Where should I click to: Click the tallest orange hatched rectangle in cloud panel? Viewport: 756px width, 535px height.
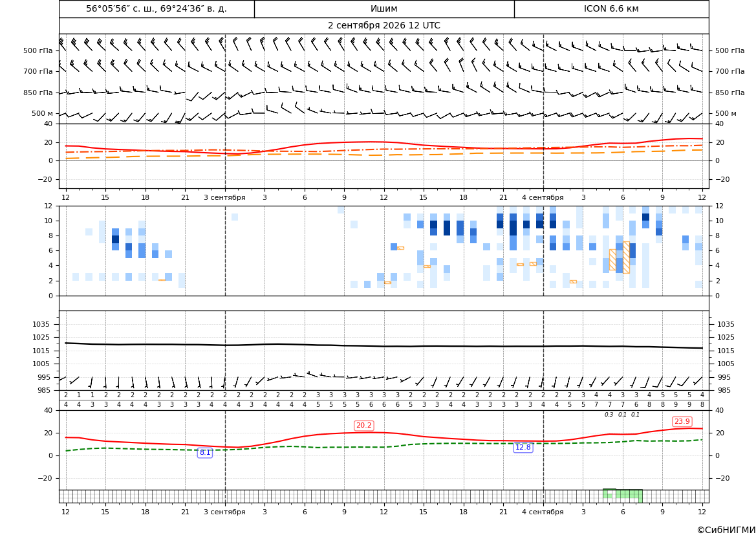626,257
